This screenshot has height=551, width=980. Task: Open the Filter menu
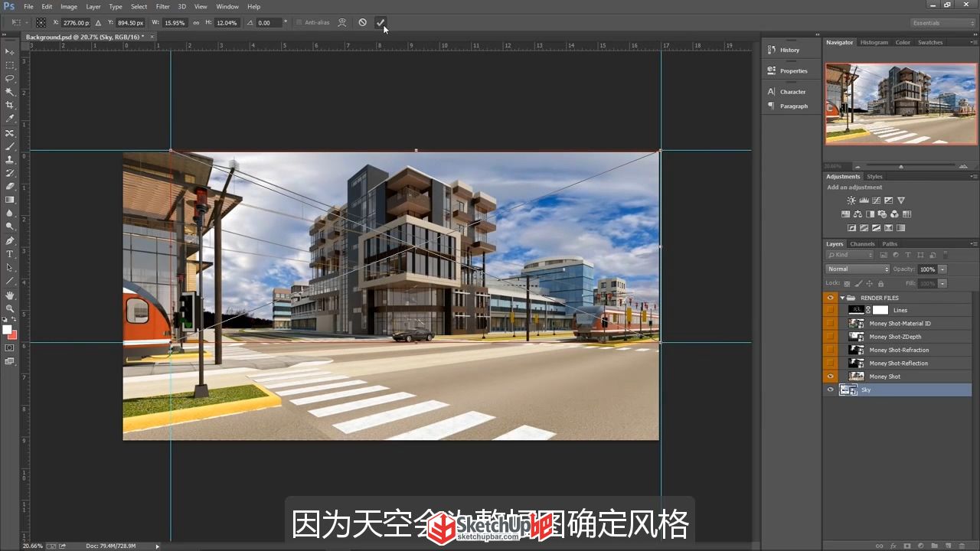click(x=162, y=6)
